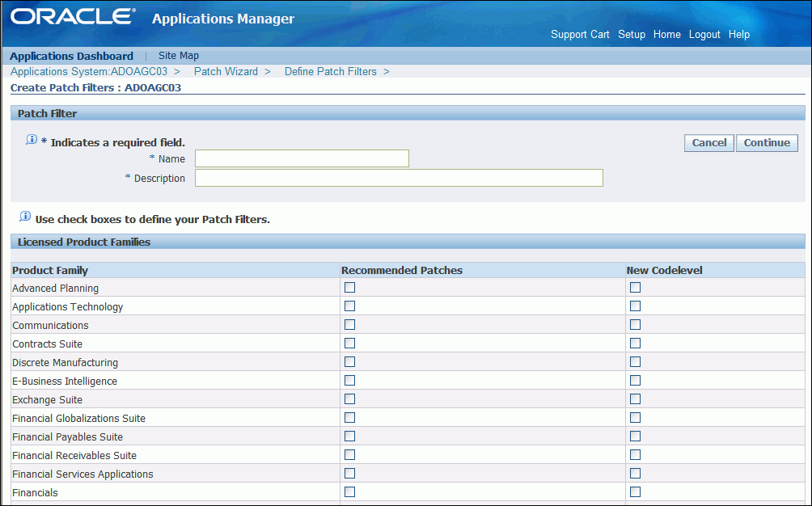This screenshot has width=812, height=506.
Task: Click the Create Patch Filters : ADOAGC03 title
Action: (x=95, y=88)
